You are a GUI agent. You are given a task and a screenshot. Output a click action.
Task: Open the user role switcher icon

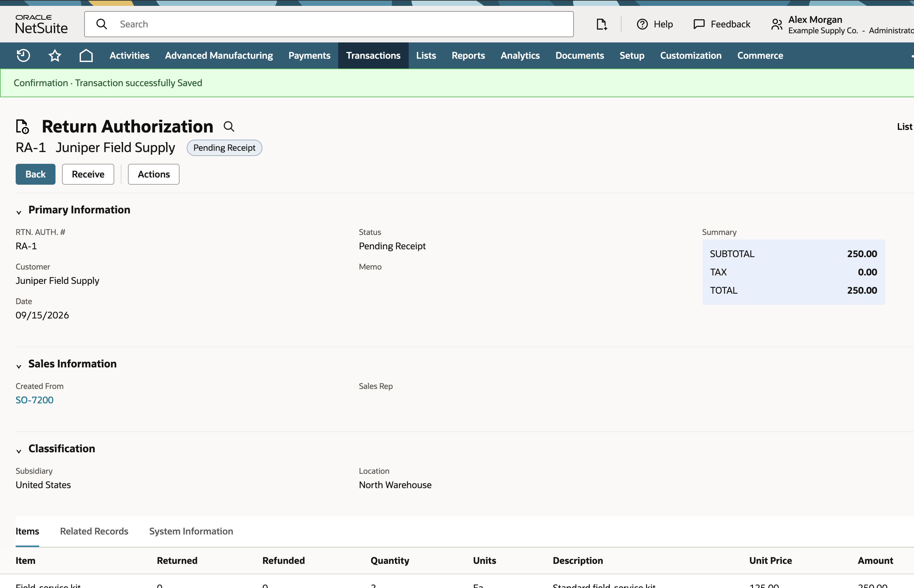(777, 24)
